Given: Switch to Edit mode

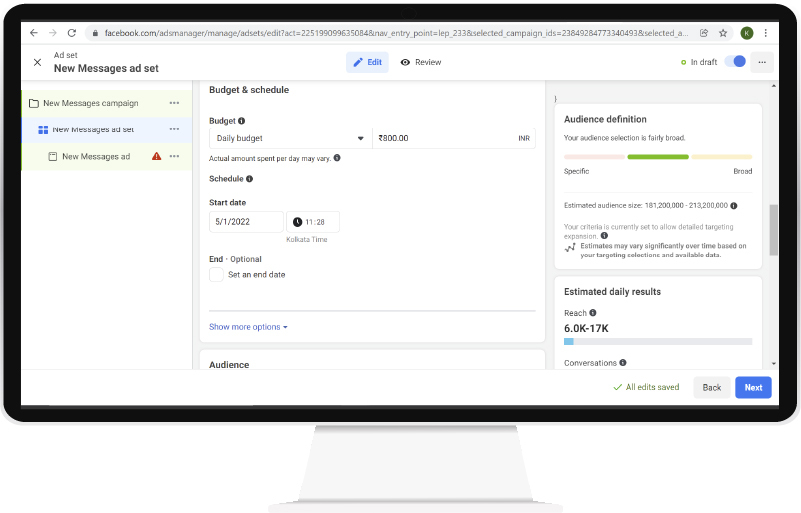Looking at the screenshot, I should tap(367, 62).
